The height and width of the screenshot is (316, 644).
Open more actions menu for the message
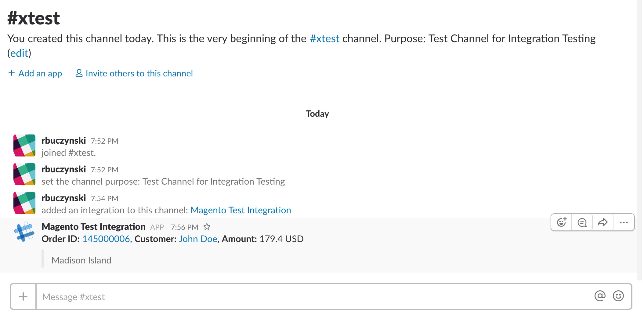(x=624, y=222)
